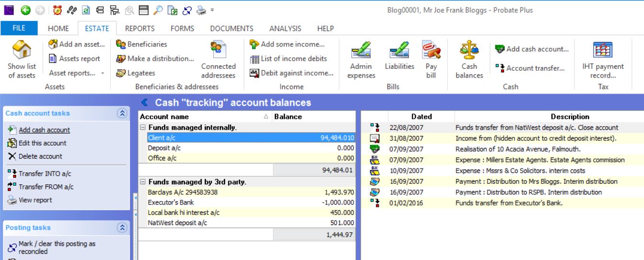Click the green back arrow in toolbar

[25, 10]
